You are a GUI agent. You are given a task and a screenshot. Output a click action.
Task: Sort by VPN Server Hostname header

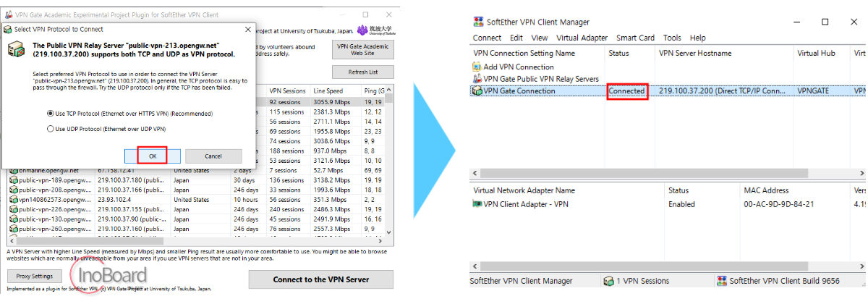[724, 53]
